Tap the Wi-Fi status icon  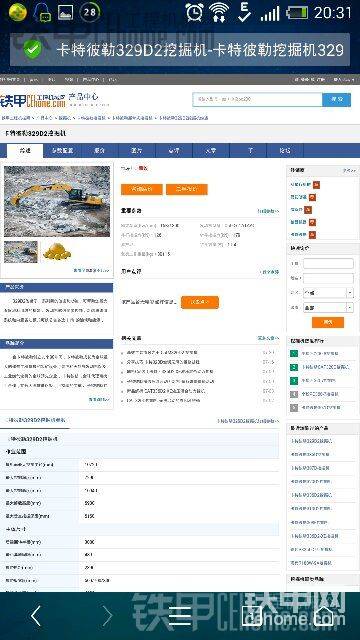(219, 12)
